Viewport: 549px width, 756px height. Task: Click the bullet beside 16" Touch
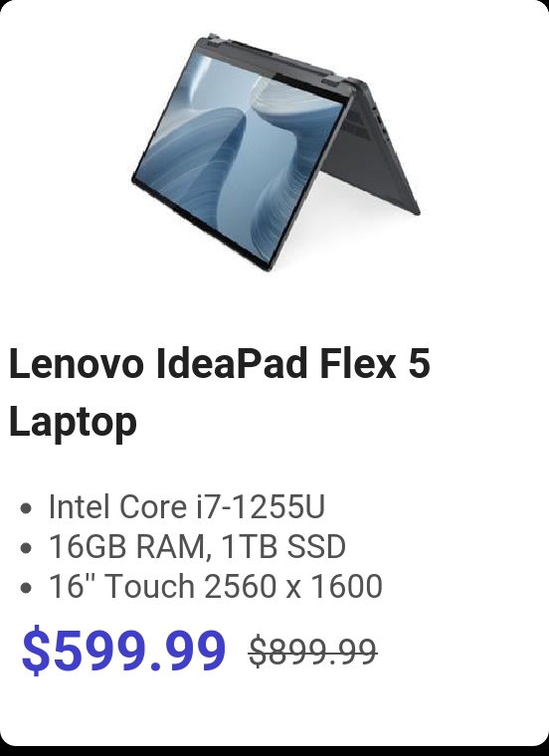[27, 588]
